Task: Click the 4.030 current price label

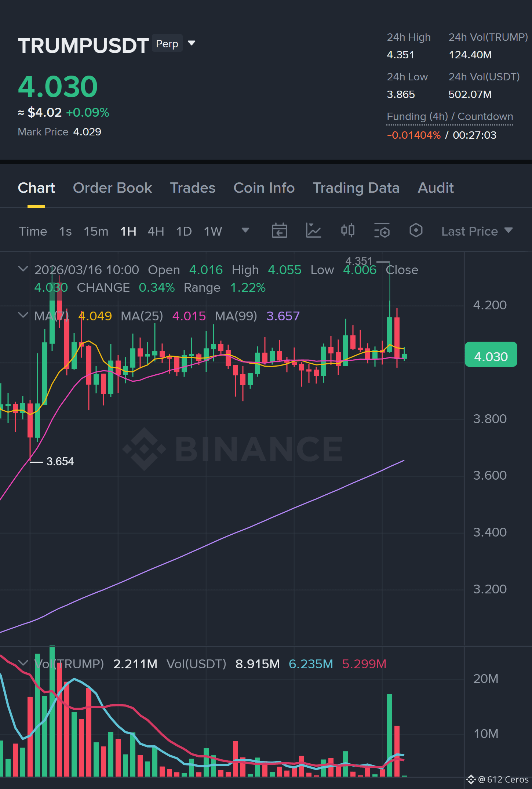Action: 491,354
